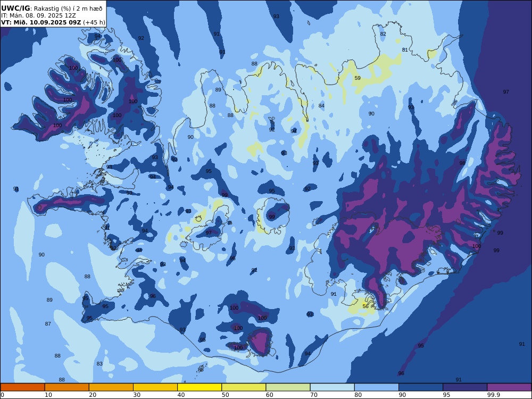
Task: Select the '56' humidity value near the south coast
Action: tap(365, 306)
